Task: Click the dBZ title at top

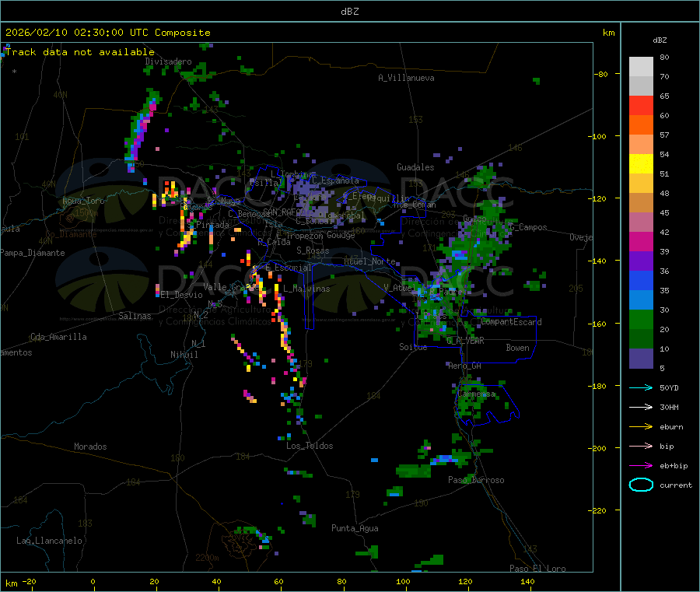Action: pyautogui.click(x=349, y=12)
